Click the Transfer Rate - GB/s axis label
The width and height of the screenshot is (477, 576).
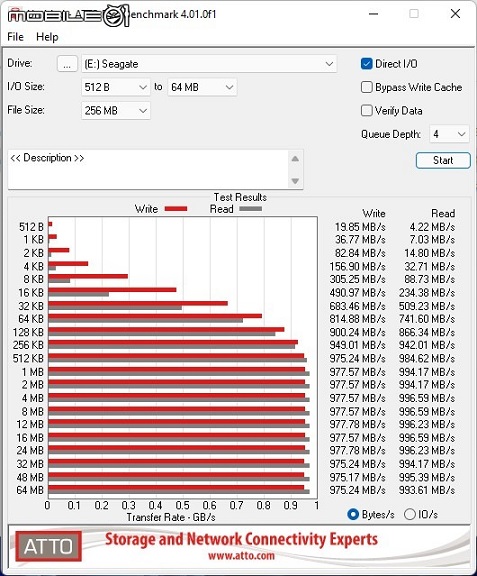(x=171, y=517)
